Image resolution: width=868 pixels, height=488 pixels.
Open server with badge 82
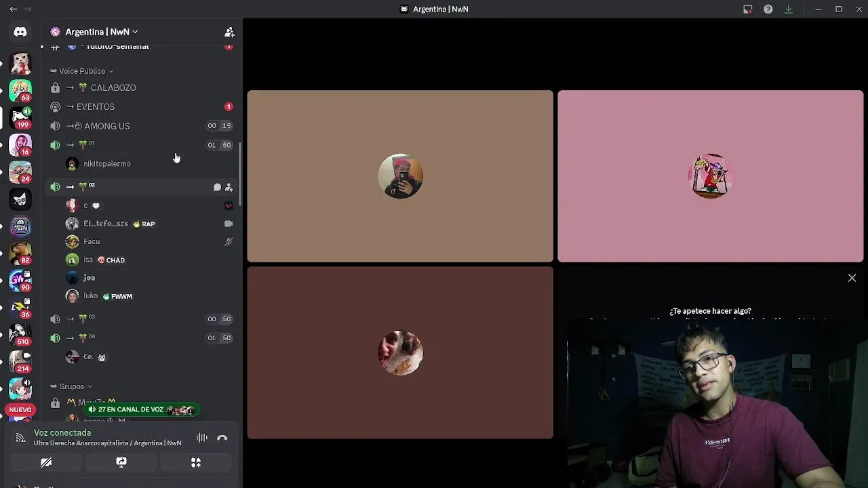click(20, 253)
